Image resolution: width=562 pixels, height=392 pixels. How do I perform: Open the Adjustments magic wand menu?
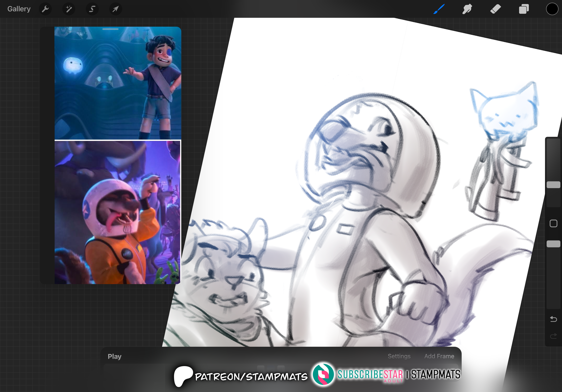pyautogui.click(x=69, y=9)
